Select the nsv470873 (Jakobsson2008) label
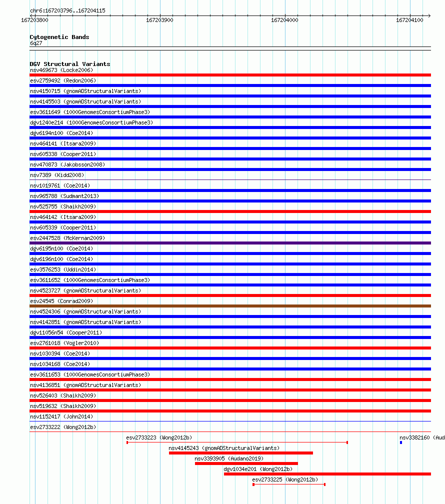445x504 pixels. [x=67, y=164]
